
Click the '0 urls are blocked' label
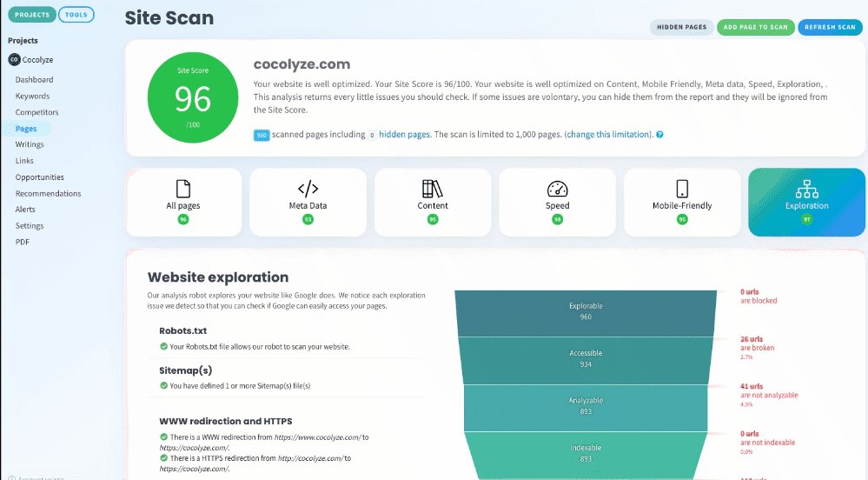(x=759, y=296)
